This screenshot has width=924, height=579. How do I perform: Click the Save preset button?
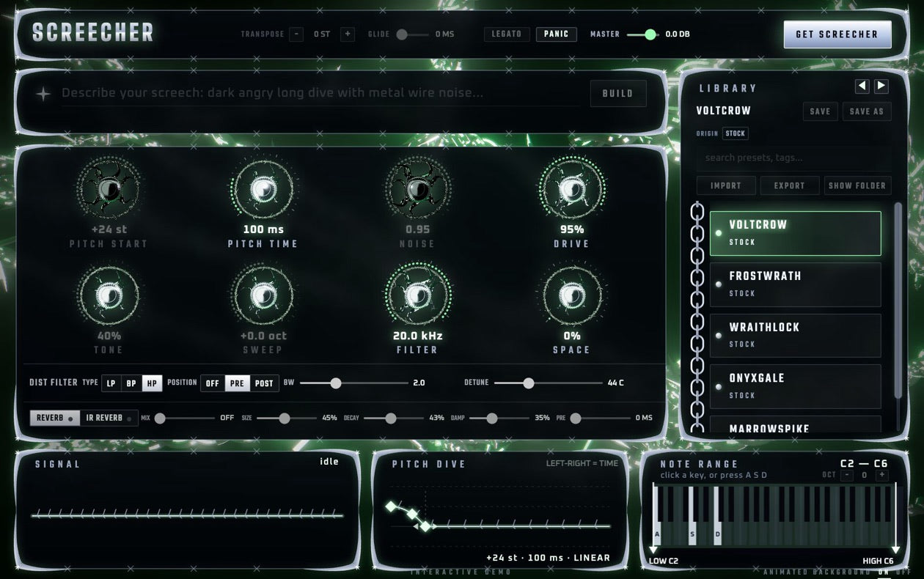(820, 111)
